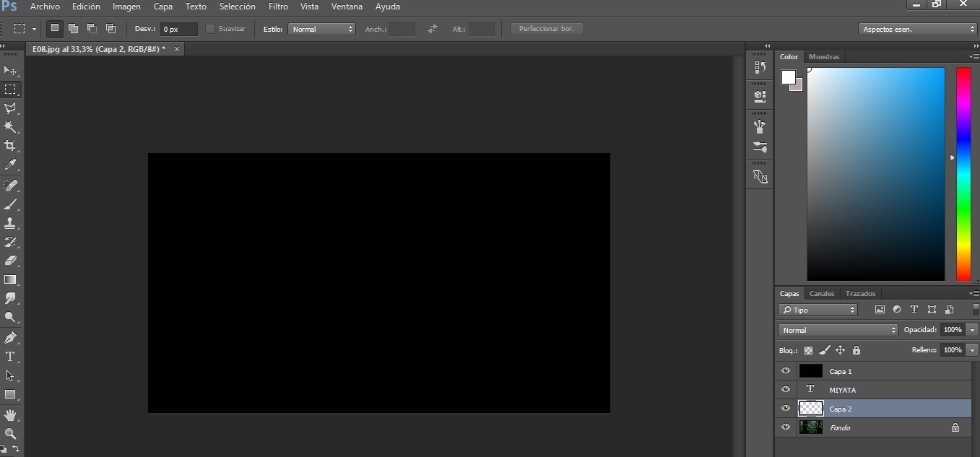Hide the Capa 1 layer
980x457 pixels.
coord(786,371)
